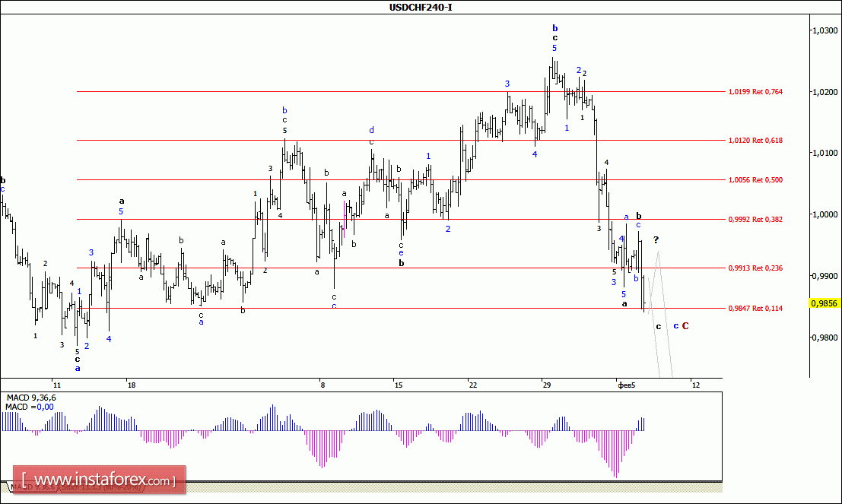
Task: Click date label 18 on time axis
Action: coord(131,385)
